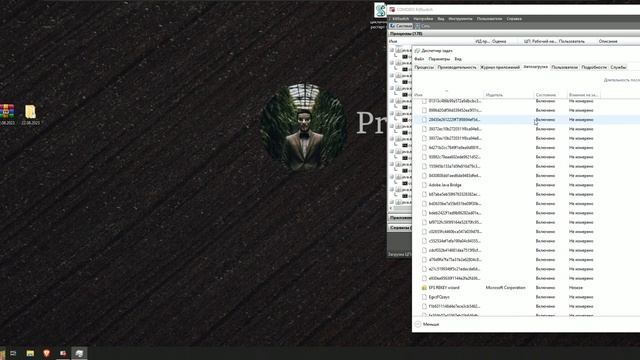
Task: Click the WinRAR archive desktop icon
Action: coord(7,111)
